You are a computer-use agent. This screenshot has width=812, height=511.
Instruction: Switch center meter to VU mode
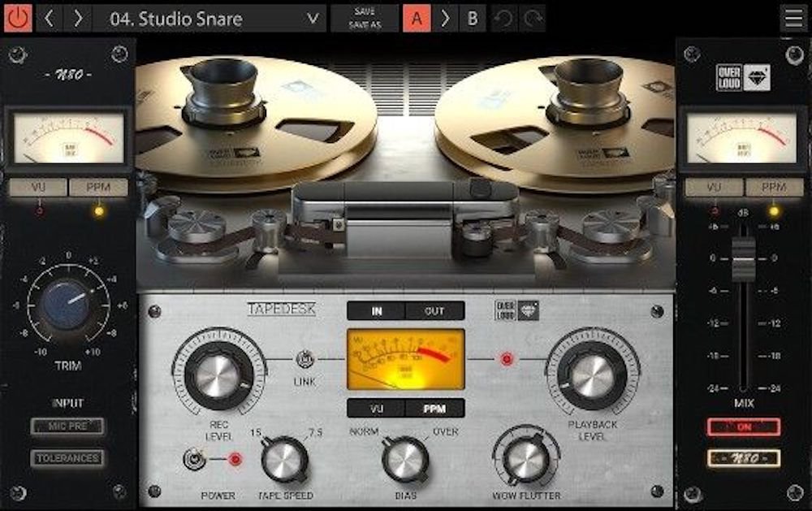coord(376,408)
